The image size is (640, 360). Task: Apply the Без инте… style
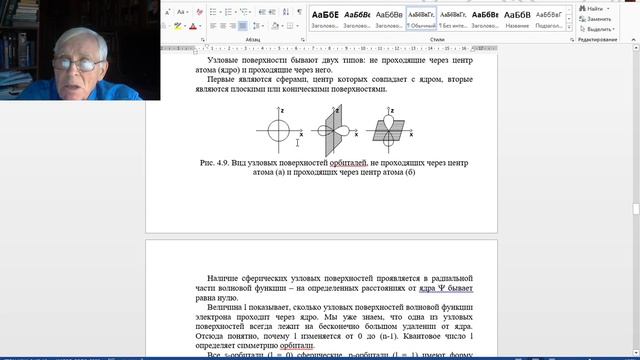(453, 18)
